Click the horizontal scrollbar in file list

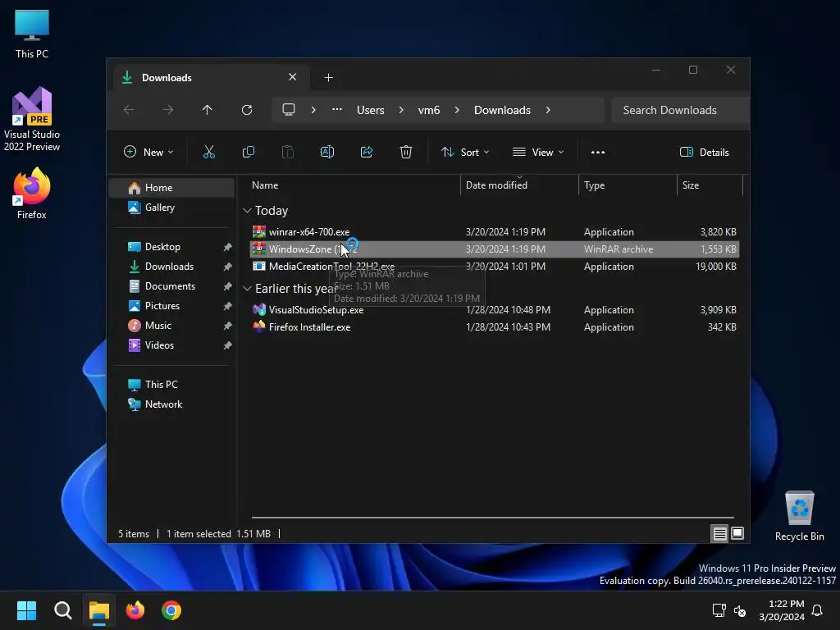tap(493, 518)
